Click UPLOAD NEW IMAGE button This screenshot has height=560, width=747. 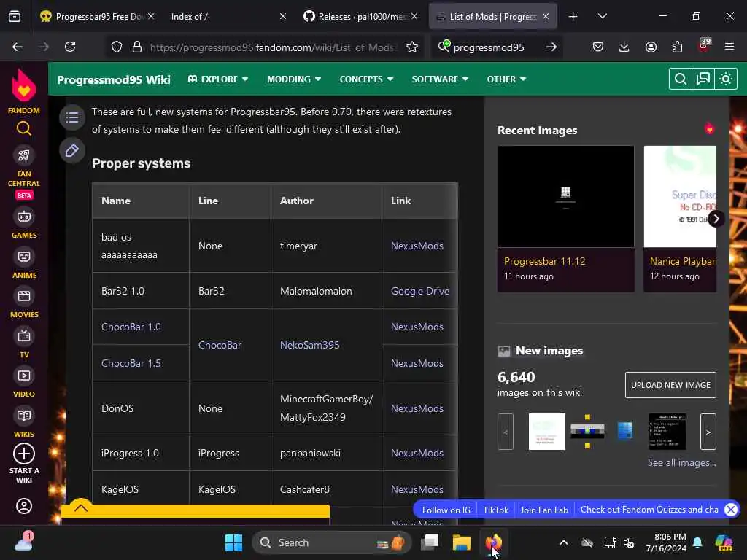coord(670,385)
